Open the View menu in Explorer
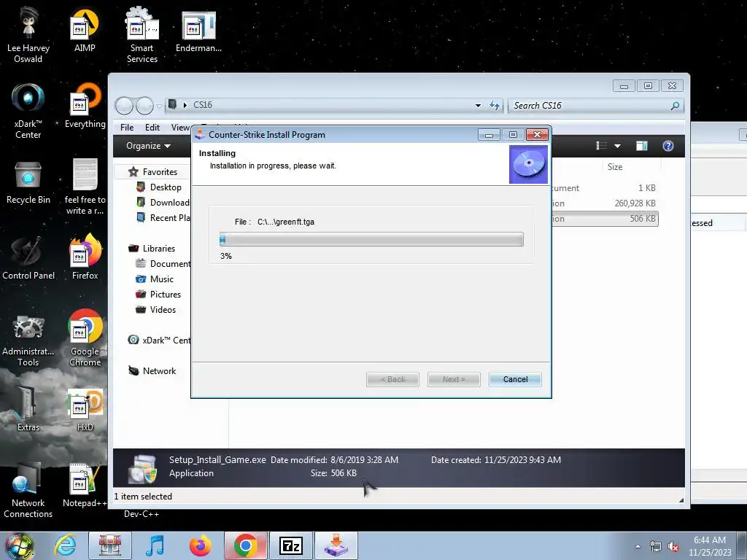This screenshot has height=560, width=747. [181, 128]
